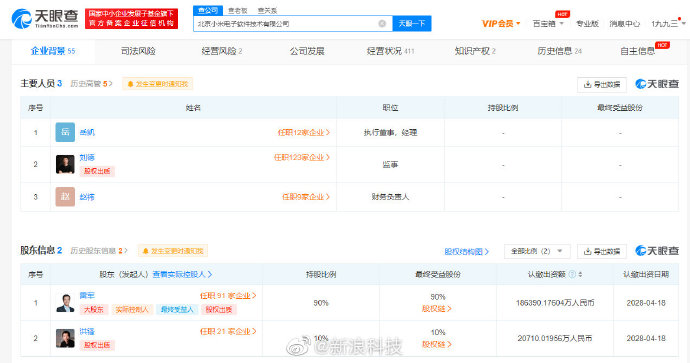Click the bell alert icon beside 主要人员
The height and width of the screenshot is (363, 690).
click(x=130, y=84)
